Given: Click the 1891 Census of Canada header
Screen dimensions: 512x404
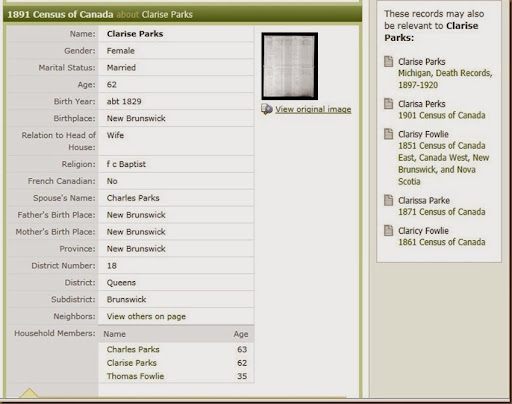Looking at the screenshot, I should click(60, 15).
